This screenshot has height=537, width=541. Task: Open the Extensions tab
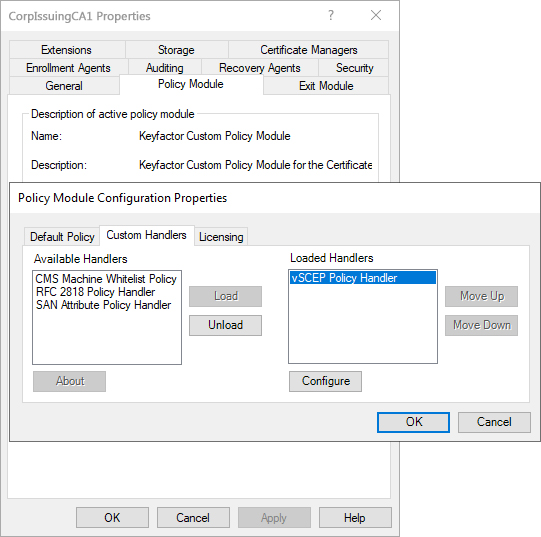coord(67,50)
